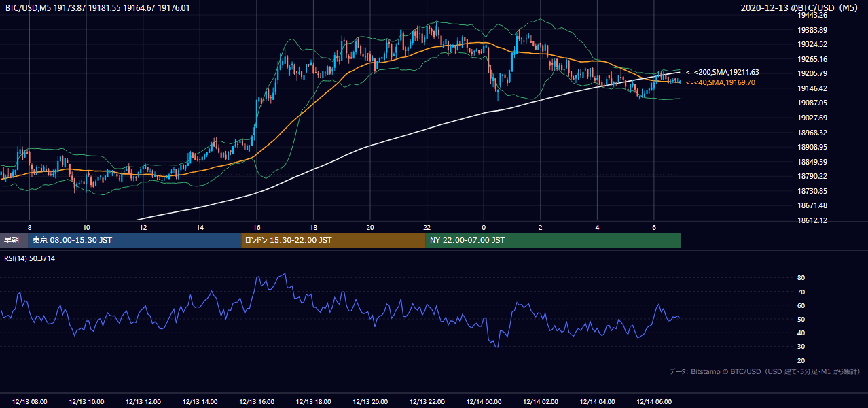Click the 12/13 20:00 time axis label

[x=370, y=402]
